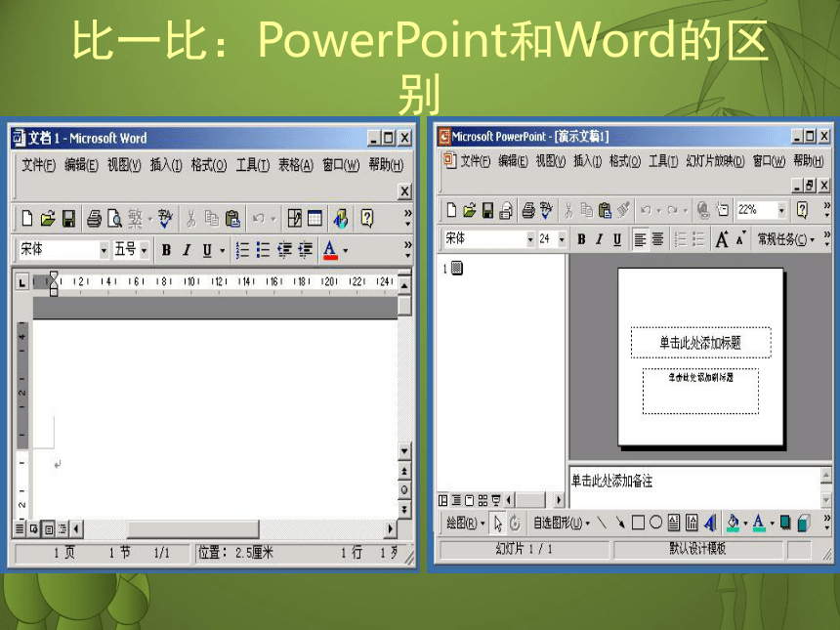This screenshot has height=630, width=840.
Task: Click Increase font size A icon in PowerPoint
Action: click(722, 239)
